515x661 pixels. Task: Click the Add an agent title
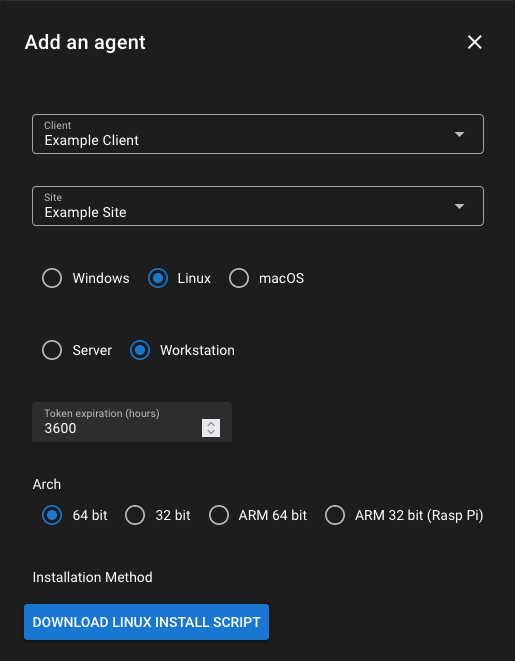pos(85,42)
